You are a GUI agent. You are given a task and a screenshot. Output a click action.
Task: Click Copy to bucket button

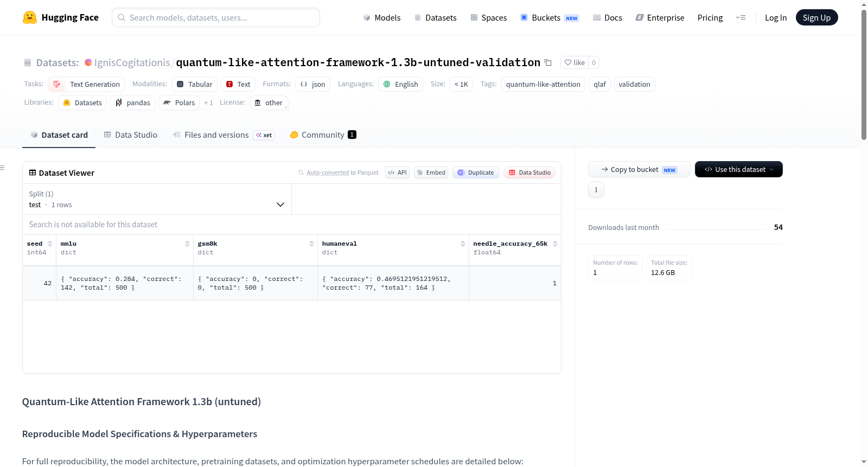click(x=639, y=169)
